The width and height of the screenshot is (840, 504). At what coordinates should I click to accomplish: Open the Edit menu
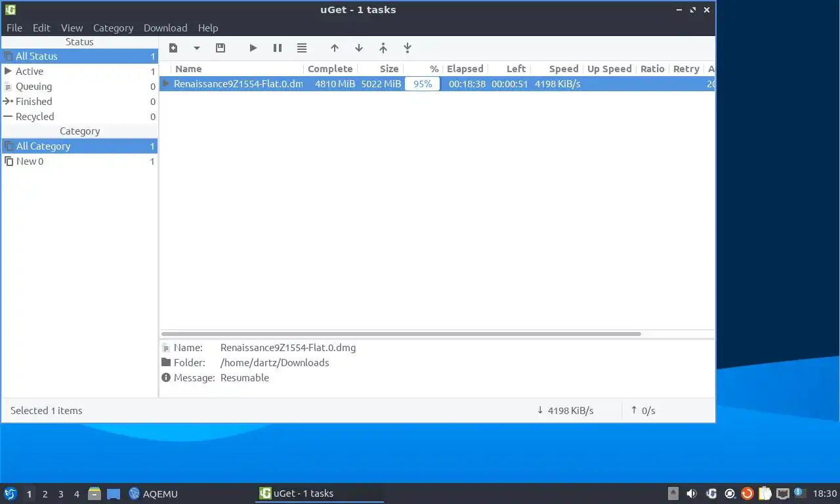41,28
